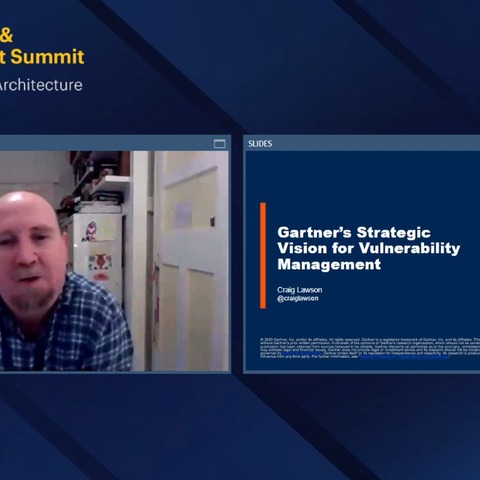Click the speaker webcam video
Viewport: 480px width, 480px height.
[114, 261]
